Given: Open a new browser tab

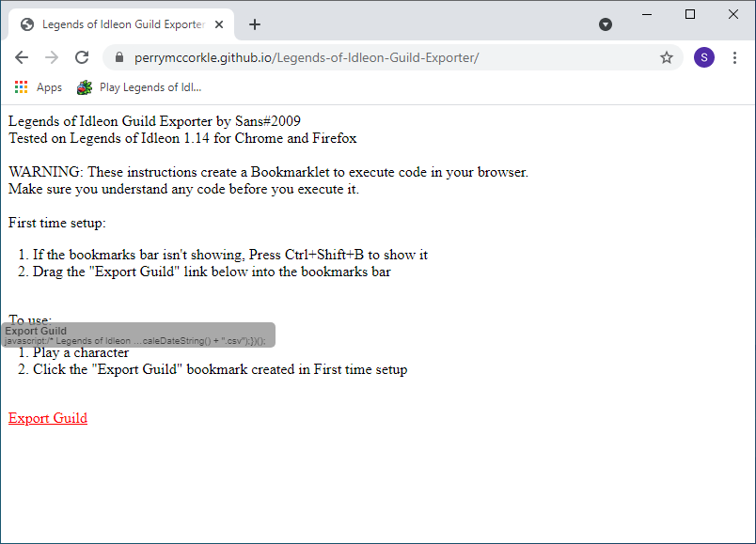Looking at the screenshot, I should click(255, 24).
